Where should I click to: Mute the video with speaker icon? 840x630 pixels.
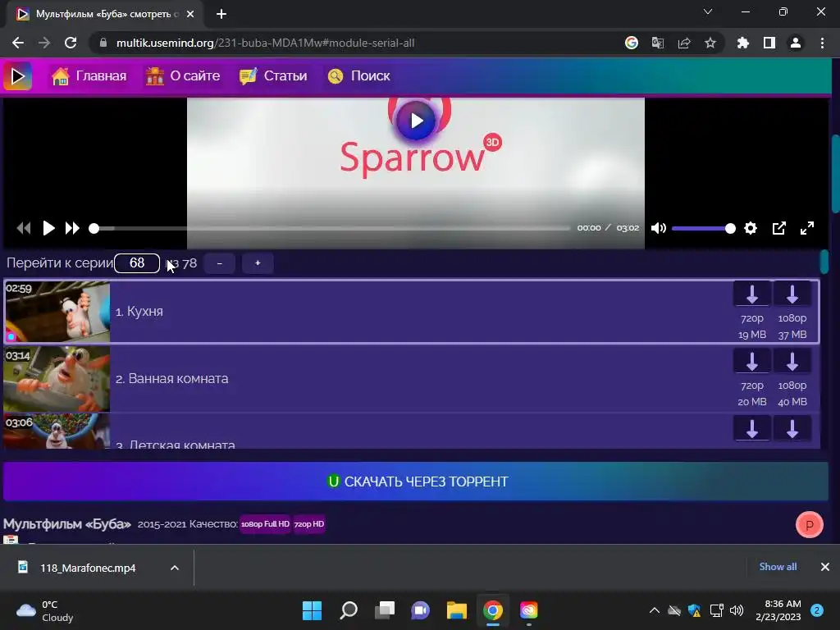point(659,228)
